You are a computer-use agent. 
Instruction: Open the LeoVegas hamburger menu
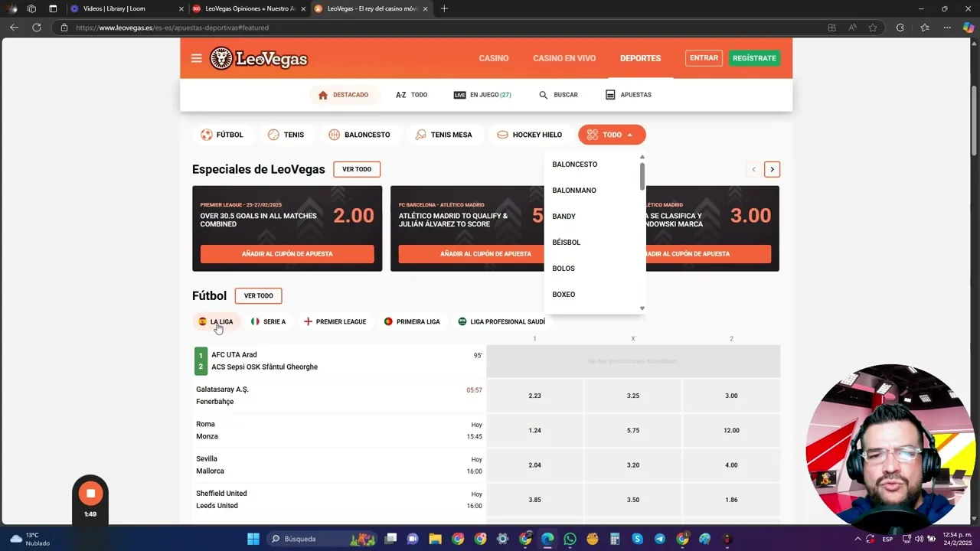coord(197,58)
